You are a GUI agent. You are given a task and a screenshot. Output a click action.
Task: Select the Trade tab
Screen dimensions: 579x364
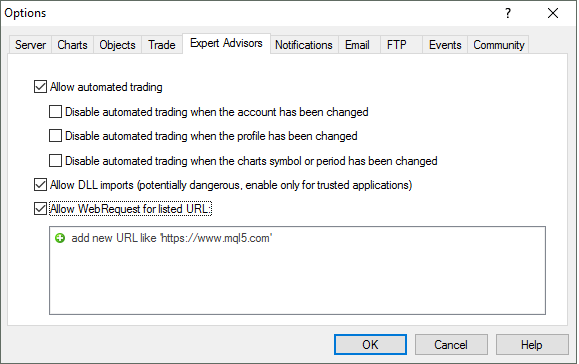click(x=162, y=45)
